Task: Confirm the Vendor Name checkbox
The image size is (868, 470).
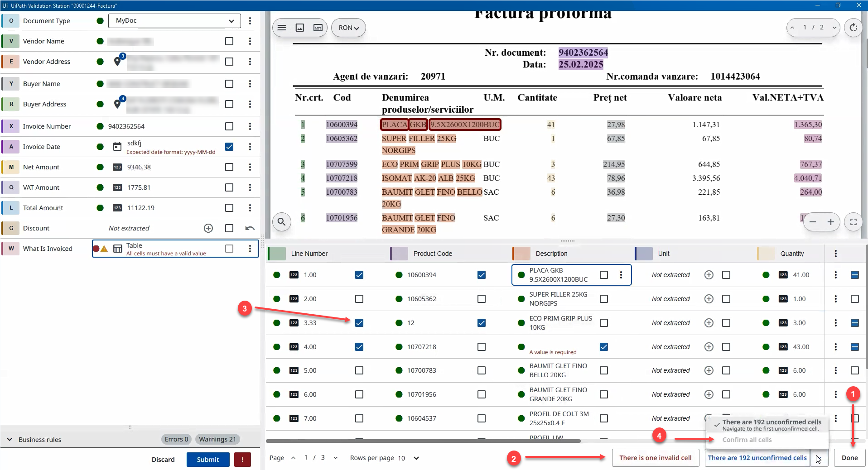Action: tap(229, 41)
